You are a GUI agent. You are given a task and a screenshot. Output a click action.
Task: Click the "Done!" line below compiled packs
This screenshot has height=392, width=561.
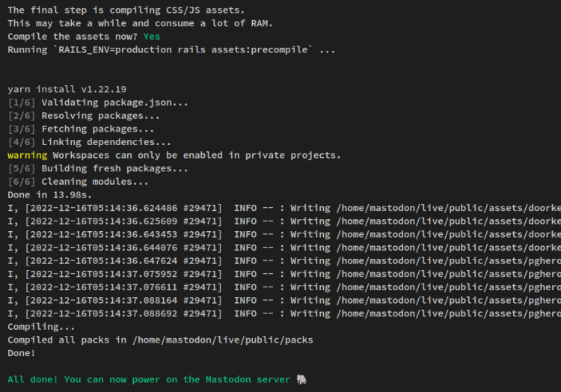coord(22,353)
